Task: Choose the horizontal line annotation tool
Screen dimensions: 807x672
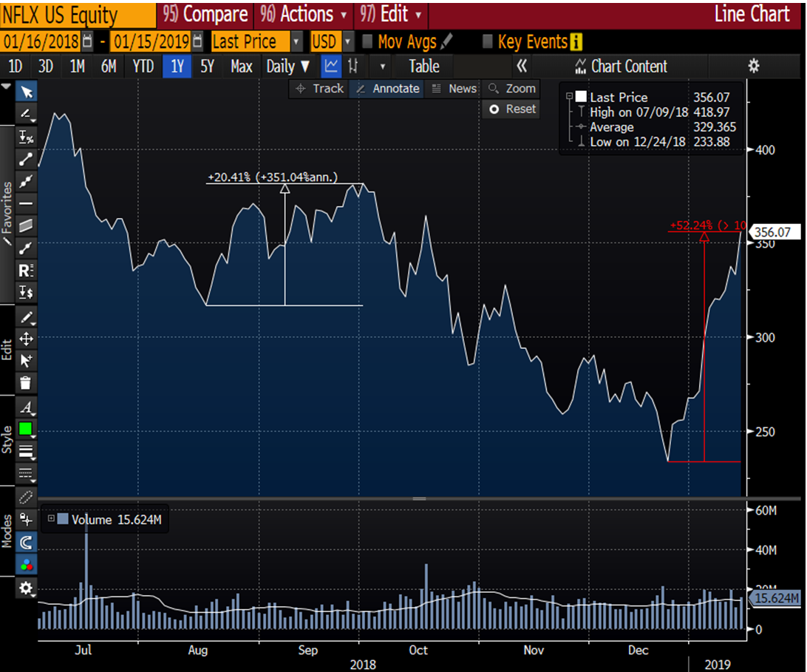Action: point(27,203)
